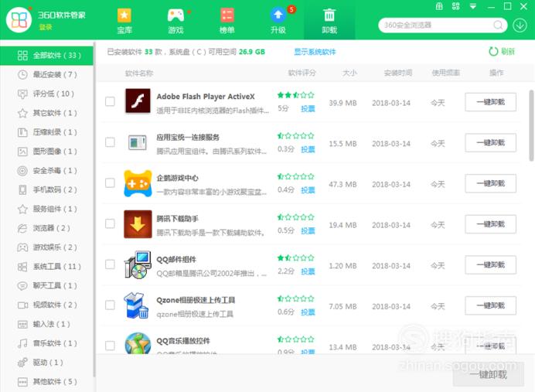Viewport: 535px width, 392px height.
Task: Click the search magnifier icon
Action: point(498,26)
